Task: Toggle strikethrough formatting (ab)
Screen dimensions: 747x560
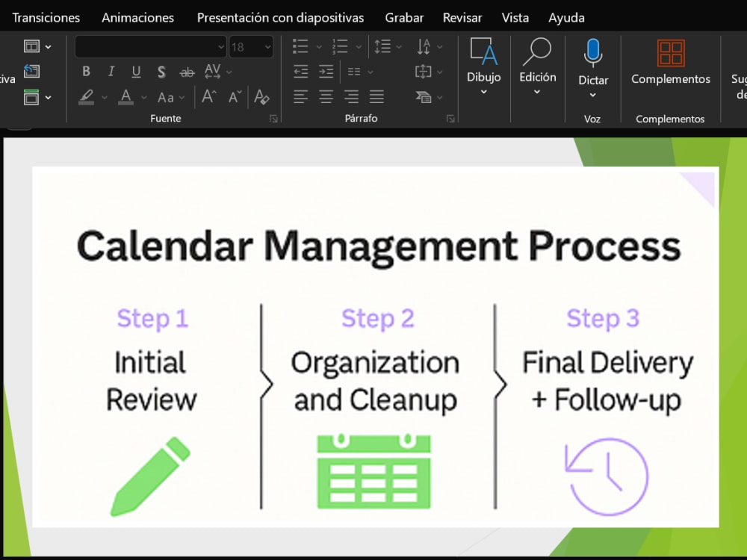Action: tap(187, 72)
